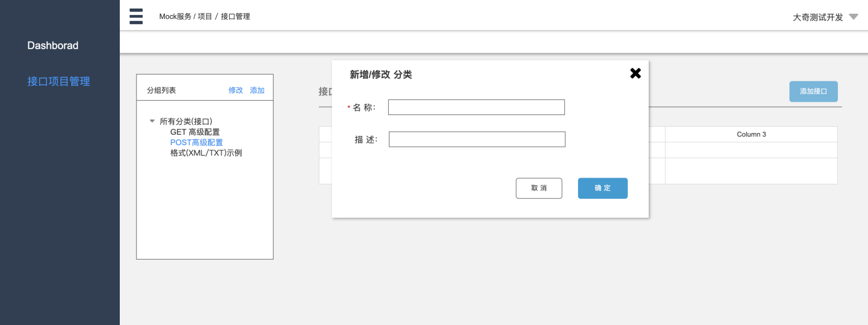
Task: Open Dashborad in the sidebar
Action: [53, 46]
